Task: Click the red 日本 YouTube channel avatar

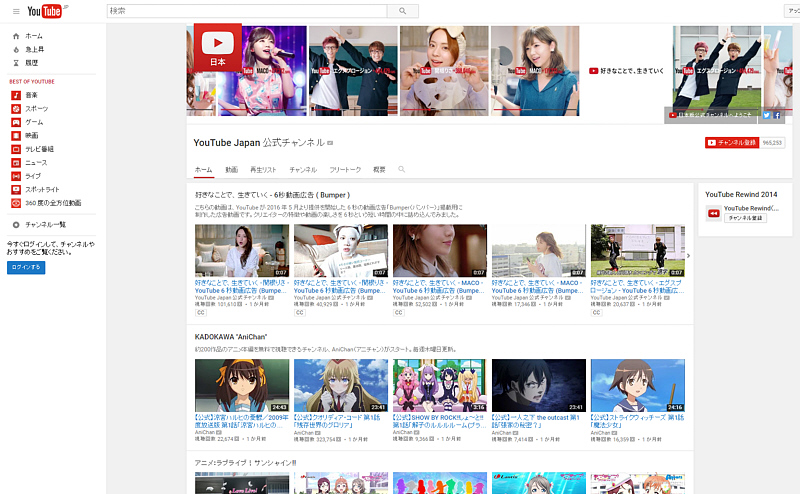Action: pos(218,47)
